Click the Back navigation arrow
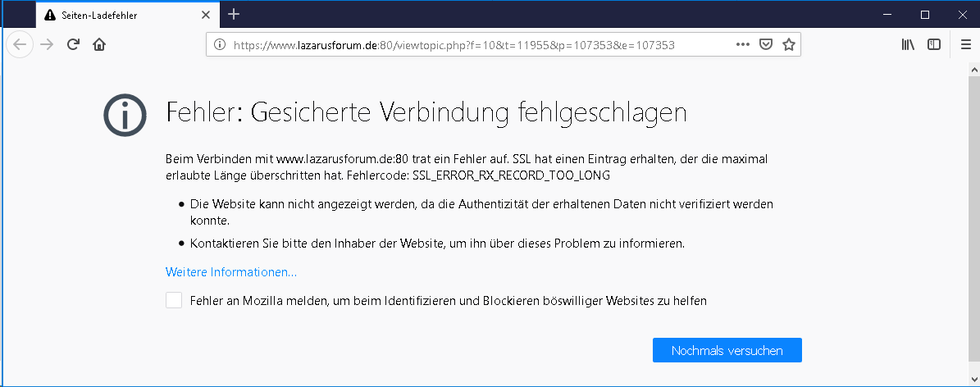 click(20, 45)
